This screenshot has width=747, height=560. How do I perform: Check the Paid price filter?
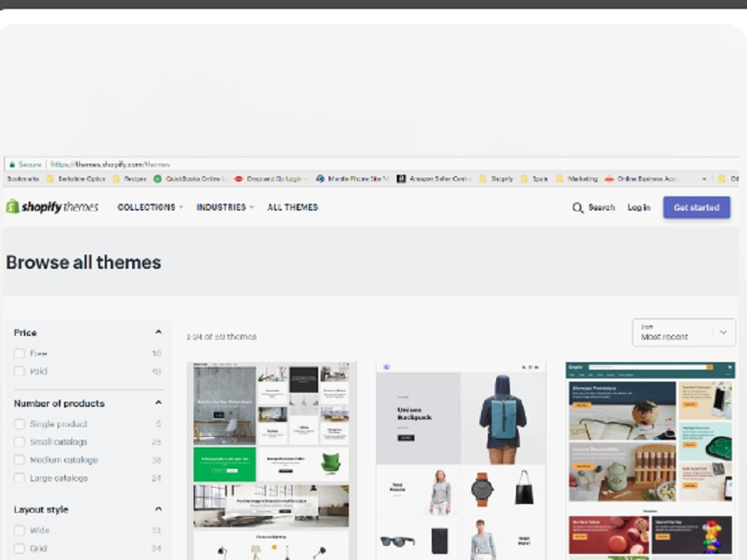(x=19, y=371)
